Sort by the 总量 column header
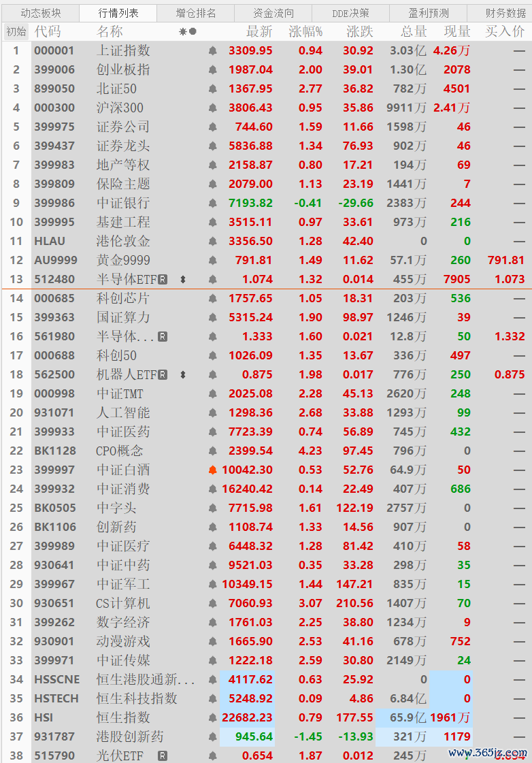The image size is (532, 763). pos(414,31)
